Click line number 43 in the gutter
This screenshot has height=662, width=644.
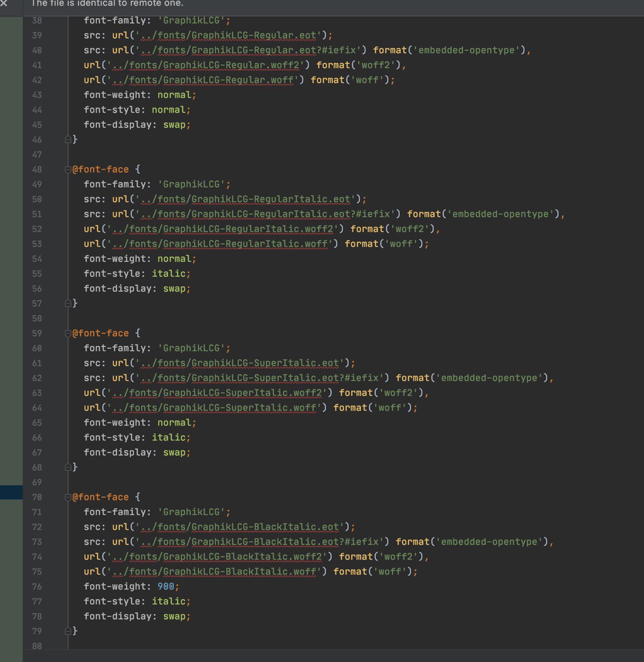tap(37, 95)
